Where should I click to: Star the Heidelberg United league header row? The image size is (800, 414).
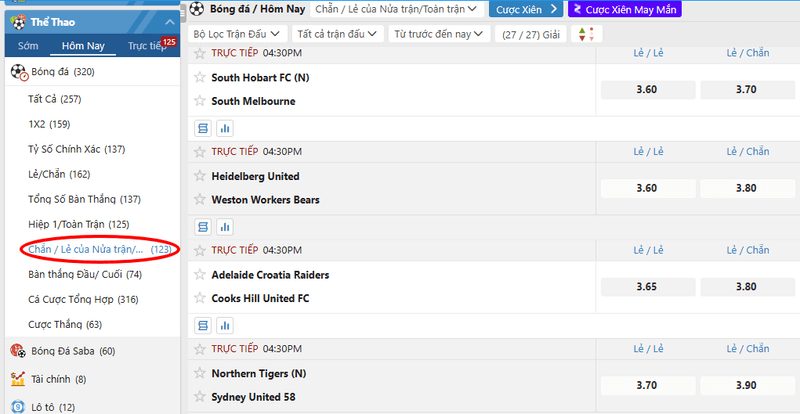(200, 152)
